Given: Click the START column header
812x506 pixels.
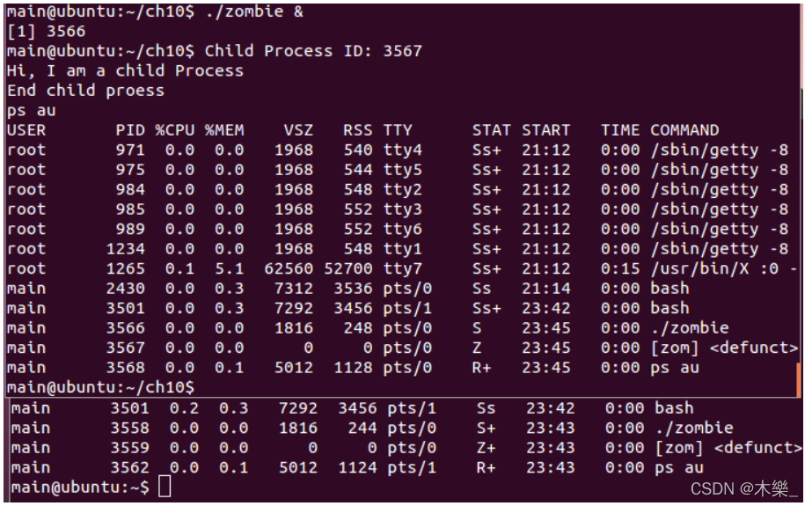Looking at the screenshot, I should tap(545, 130).
